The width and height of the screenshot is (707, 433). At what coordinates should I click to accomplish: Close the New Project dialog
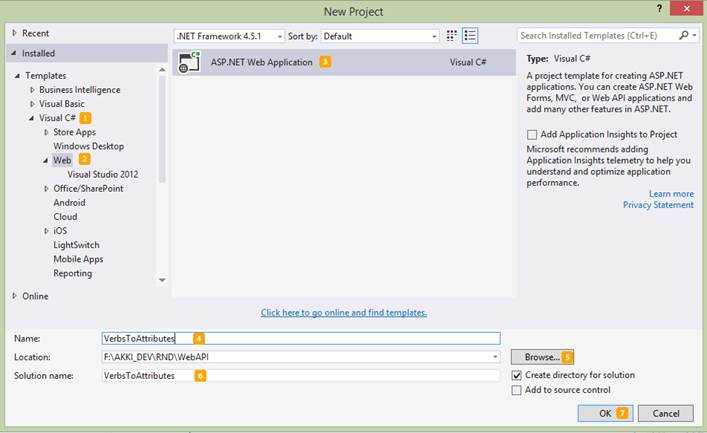(x=686, y=8)
